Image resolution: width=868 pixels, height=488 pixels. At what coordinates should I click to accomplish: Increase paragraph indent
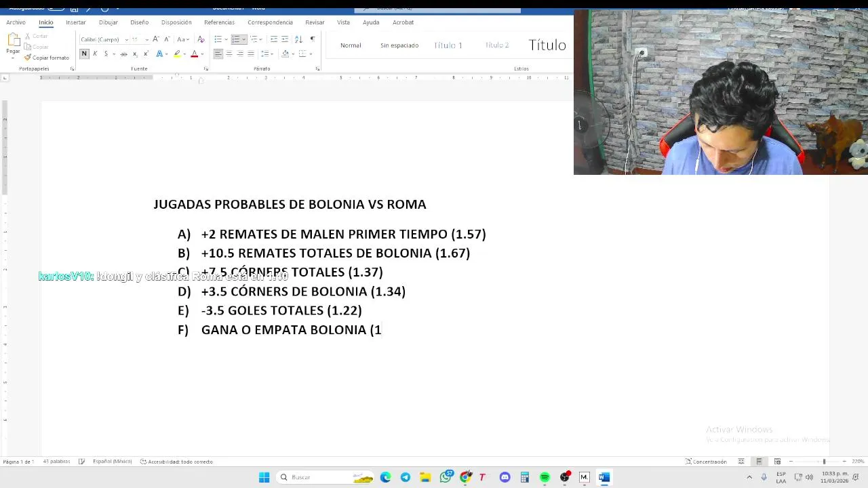pyautogui.click(x=285, y=39)
